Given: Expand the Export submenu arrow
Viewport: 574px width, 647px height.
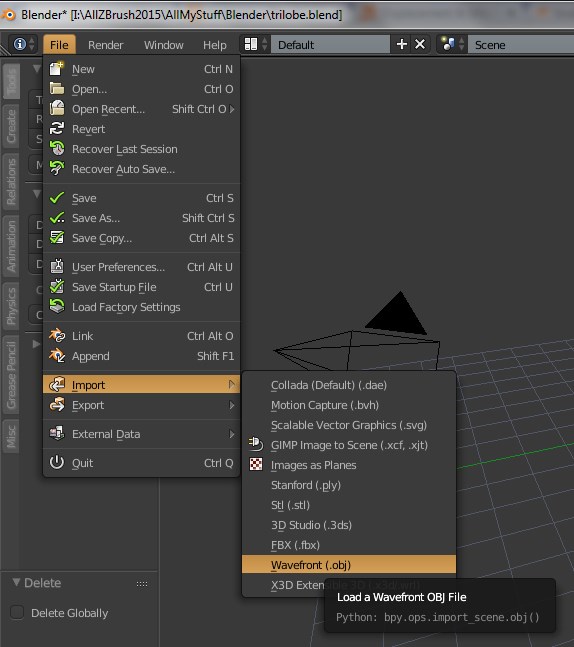Looking at the screenshot, I should tap(232, 405).
